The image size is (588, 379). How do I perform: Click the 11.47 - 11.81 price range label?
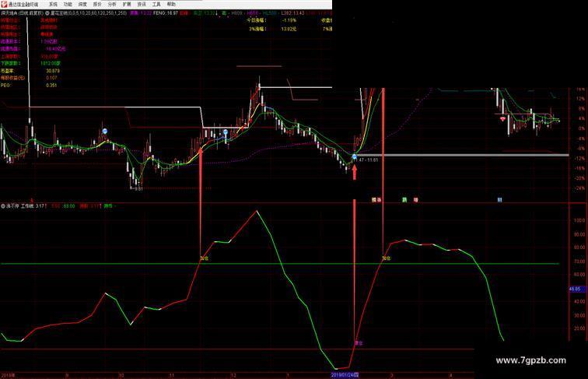(366, 160)
